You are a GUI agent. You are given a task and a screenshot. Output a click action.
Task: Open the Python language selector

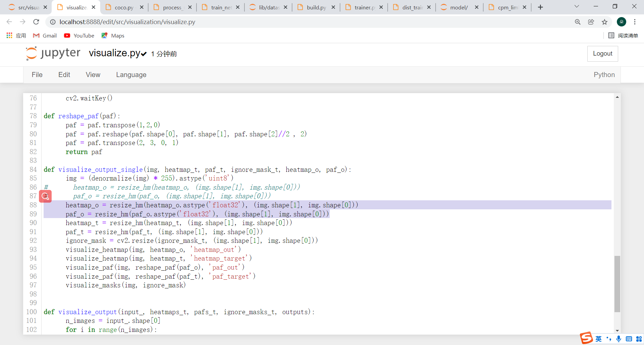[604, 75]
